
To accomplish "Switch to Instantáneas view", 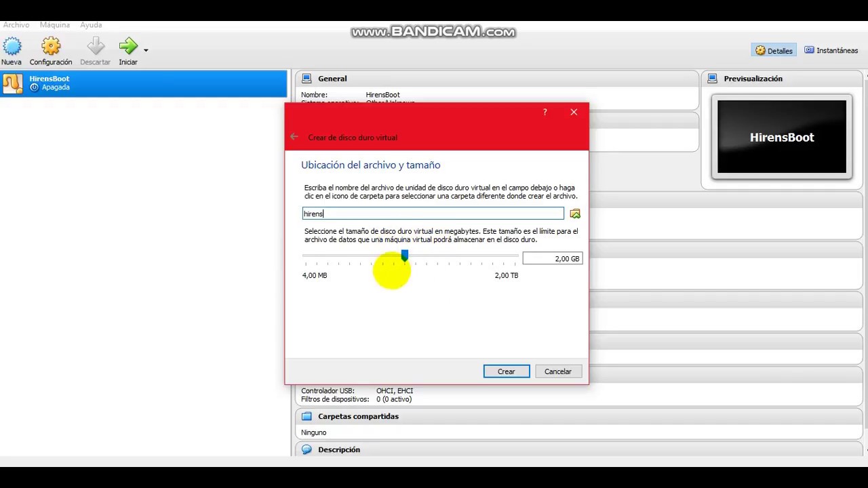I will point(831,50).
